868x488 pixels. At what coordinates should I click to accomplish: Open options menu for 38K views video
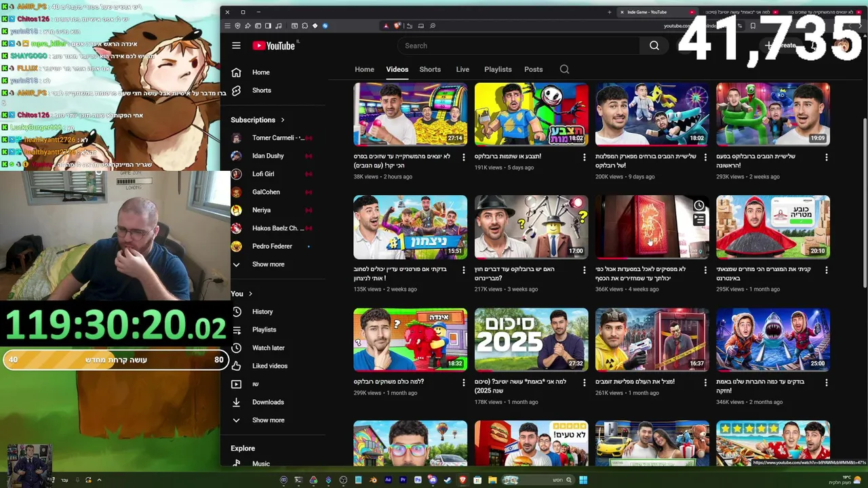464,157
